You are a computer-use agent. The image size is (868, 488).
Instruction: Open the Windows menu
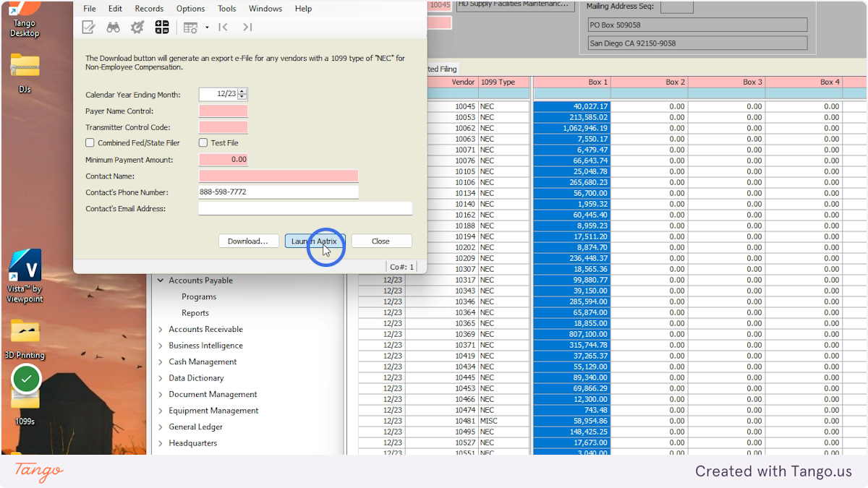(x=265, y=9)
